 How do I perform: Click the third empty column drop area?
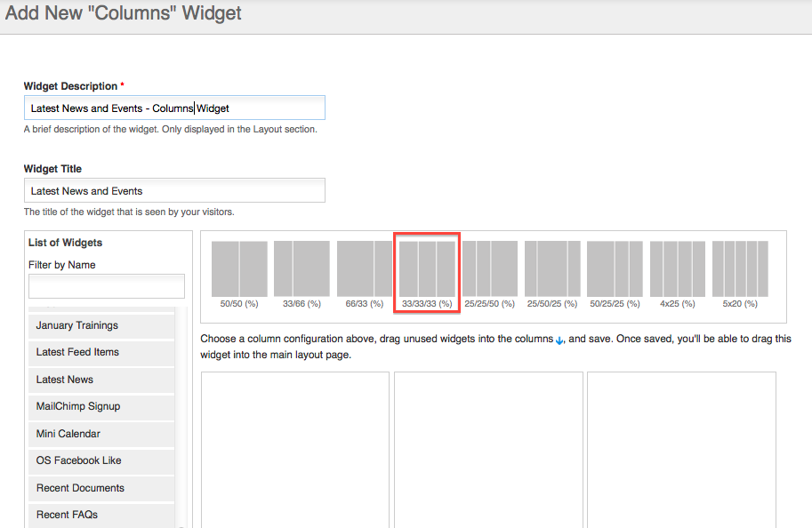681,450
